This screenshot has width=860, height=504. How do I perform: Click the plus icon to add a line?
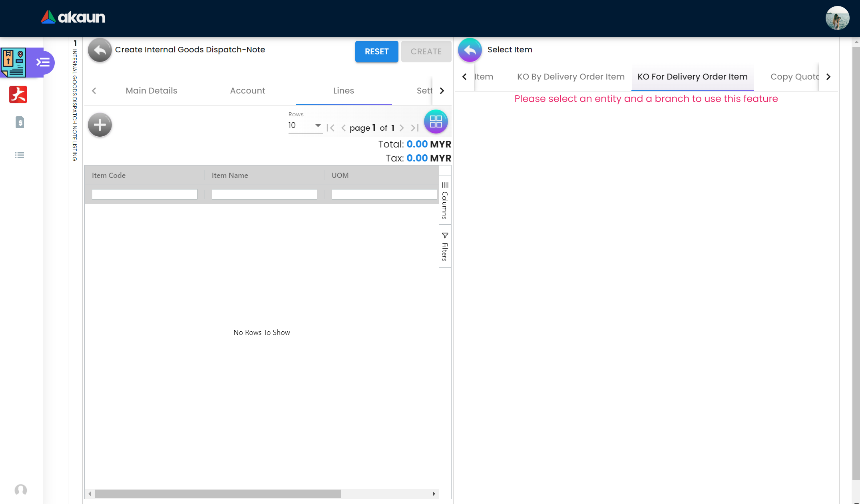(100, 125)
